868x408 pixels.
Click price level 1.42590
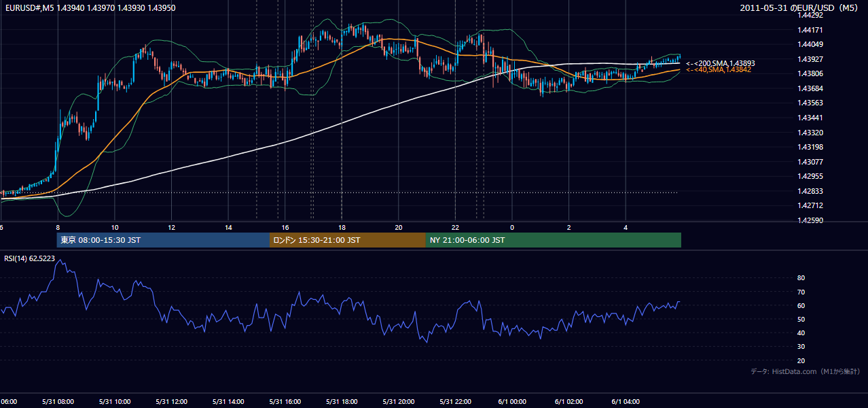[x=810, y=220]
